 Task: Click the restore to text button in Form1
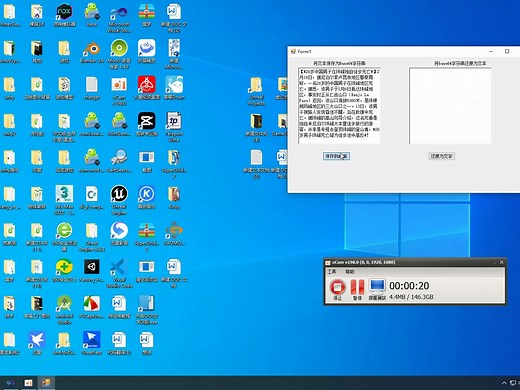tap(441, 156)
